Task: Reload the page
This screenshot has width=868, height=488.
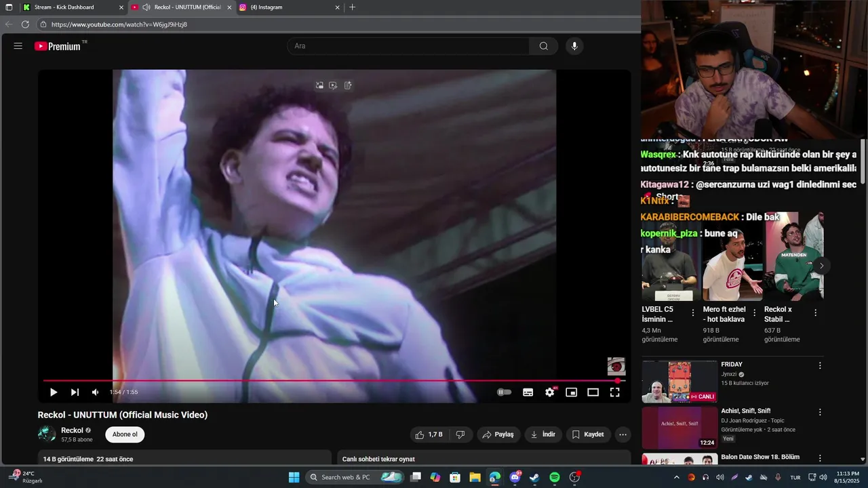Action: coord(25,24)
